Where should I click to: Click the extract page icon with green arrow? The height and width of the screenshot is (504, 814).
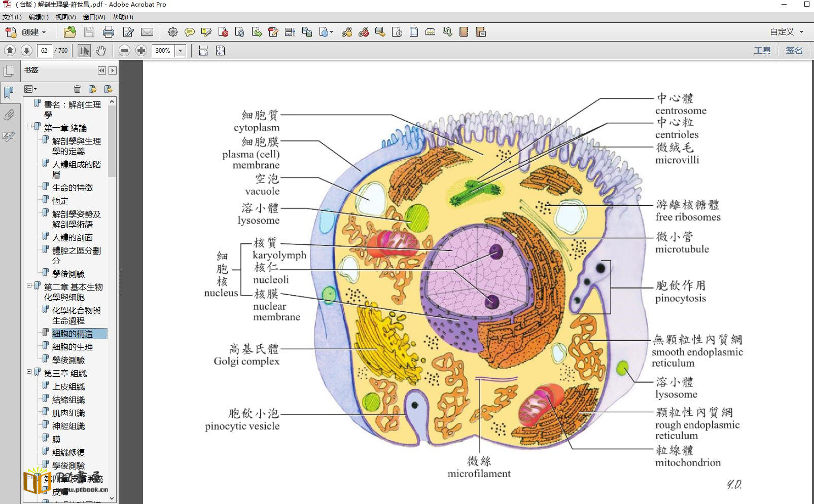click(257, 32)
